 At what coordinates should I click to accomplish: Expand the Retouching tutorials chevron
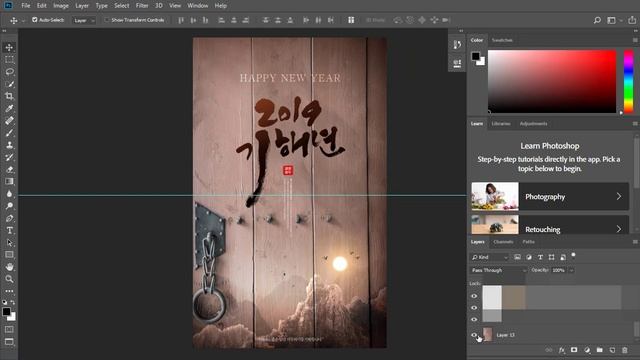pos(619,229)
